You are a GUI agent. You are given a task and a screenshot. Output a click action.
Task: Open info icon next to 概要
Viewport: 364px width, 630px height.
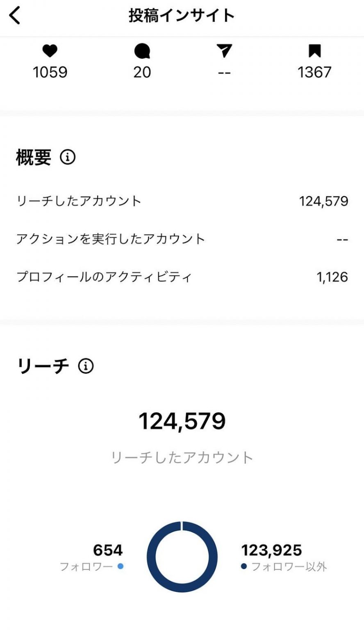click(x=68, y=157)
